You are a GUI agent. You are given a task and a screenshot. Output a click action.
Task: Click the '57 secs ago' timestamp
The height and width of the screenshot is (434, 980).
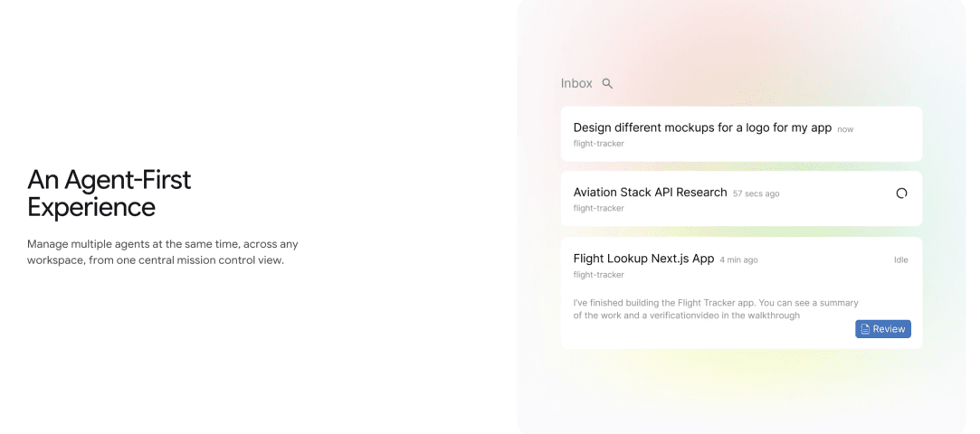(x=756, y=193)
